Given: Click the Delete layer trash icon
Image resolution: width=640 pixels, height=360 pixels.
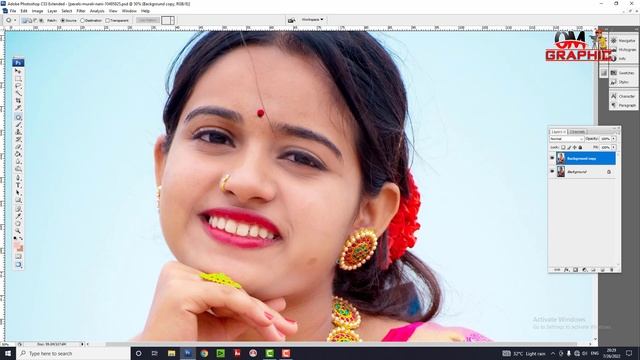Looking at the screenshot, I should [x=612, y=270].
